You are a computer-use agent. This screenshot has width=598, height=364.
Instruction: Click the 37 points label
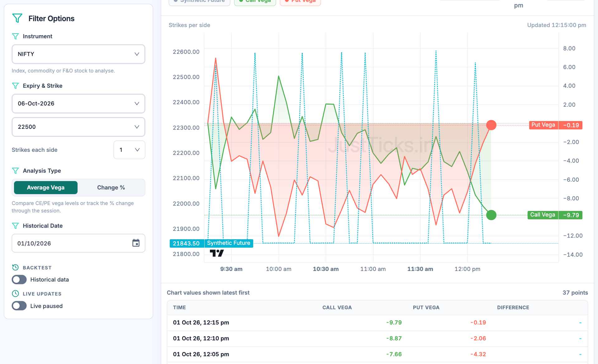point(575,293)
